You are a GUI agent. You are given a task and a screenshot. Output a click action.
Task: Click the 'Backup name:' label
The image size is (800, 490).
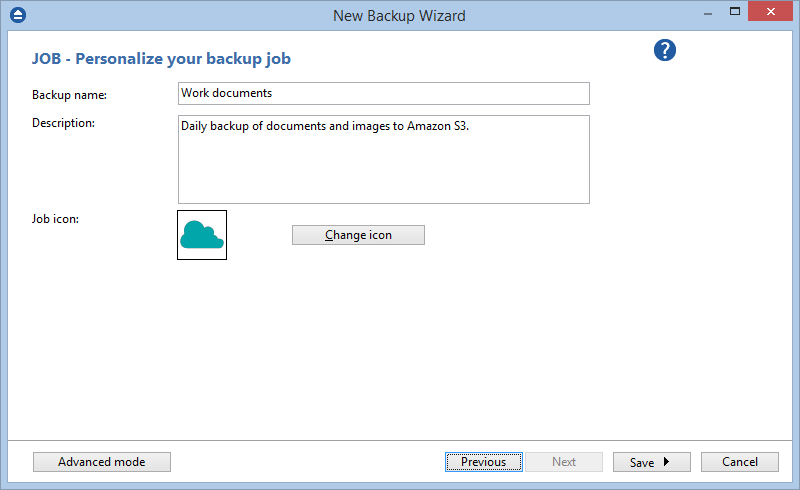69,95
